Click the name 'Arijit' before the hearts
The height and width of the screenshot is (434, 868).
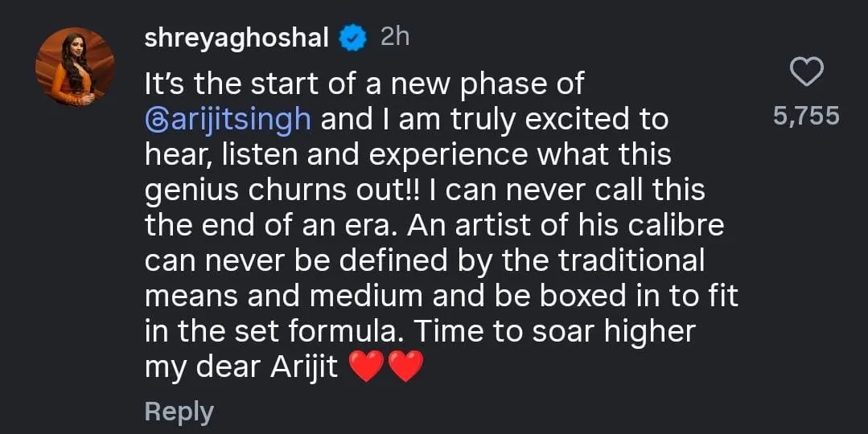304,367
